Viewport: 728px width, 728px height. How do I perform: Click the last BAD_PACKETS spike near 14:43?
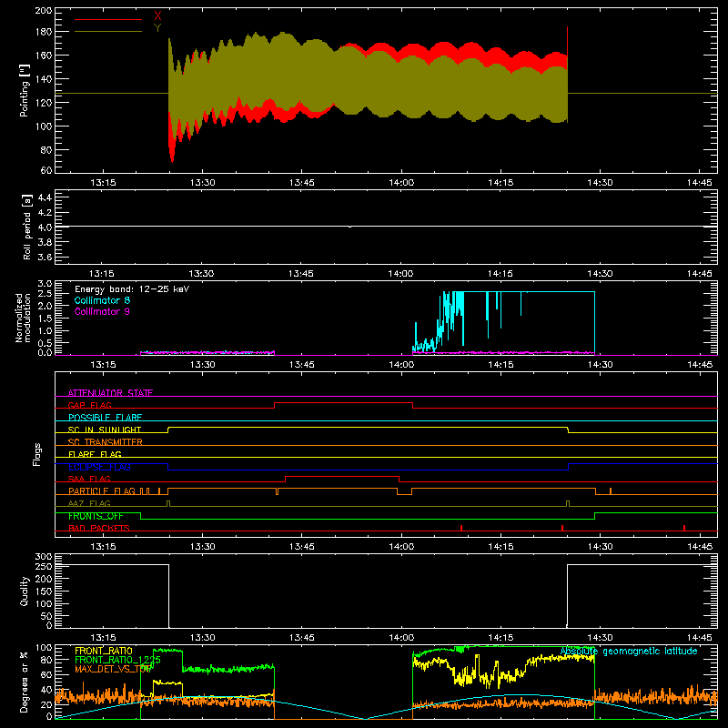pyautogui.click(x=684, y=528)
